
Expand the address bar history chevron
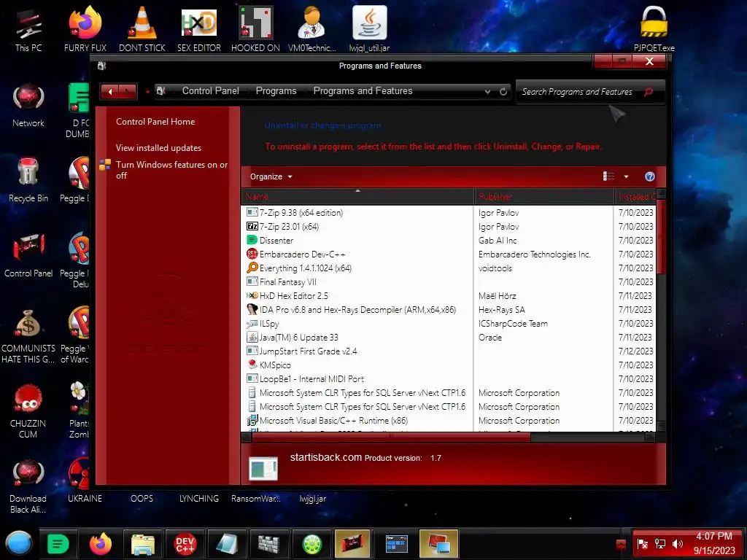[x=487, y=91]
